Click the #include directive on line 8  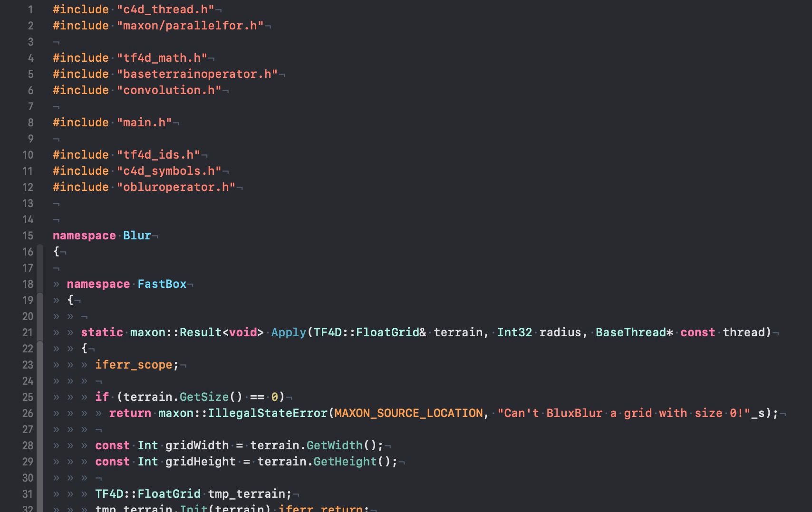point(81,123)
